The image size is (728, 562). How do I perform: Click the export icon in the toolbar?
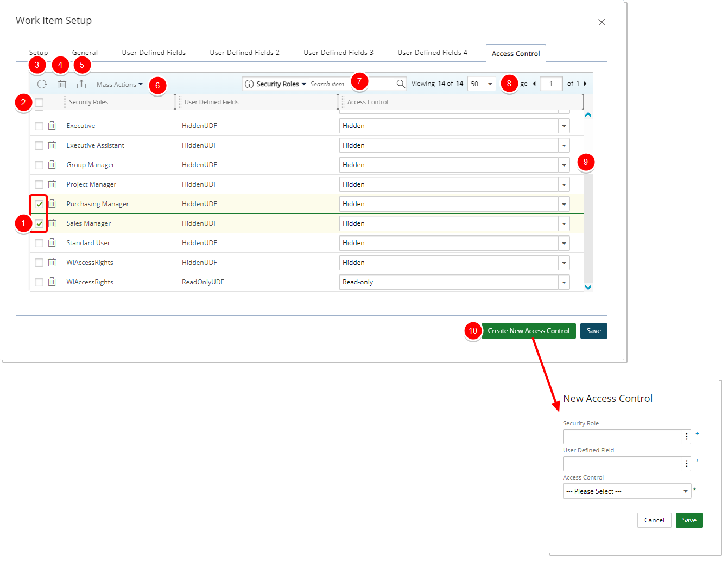click(x=81, y=84)
